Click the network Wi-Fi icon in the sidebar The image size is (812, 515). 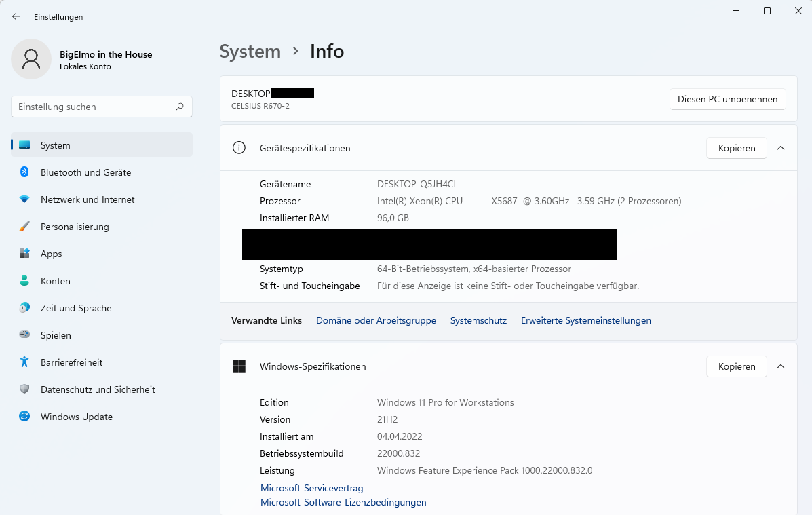point(24,199)
